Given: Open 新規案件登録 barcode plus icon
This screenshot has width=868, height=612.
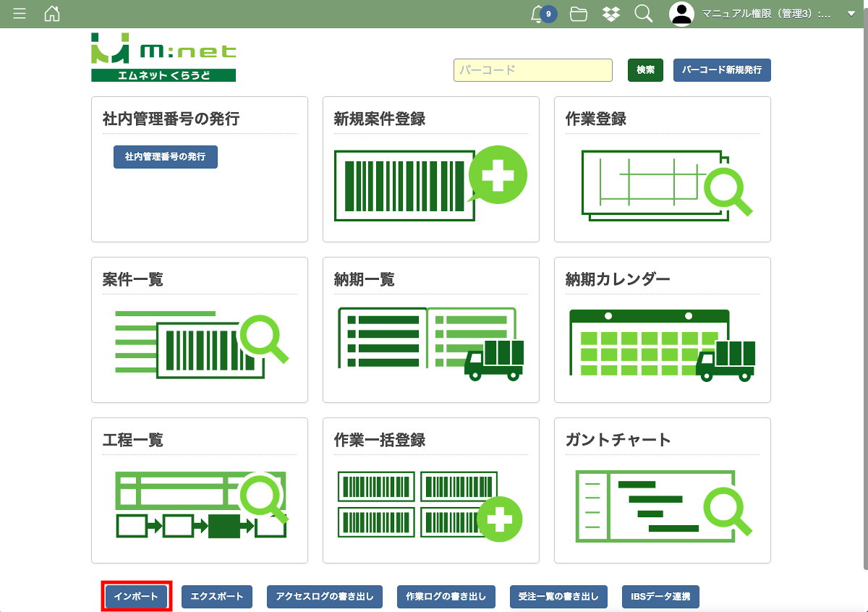Looking at the screenshot, I should point(430,184).
